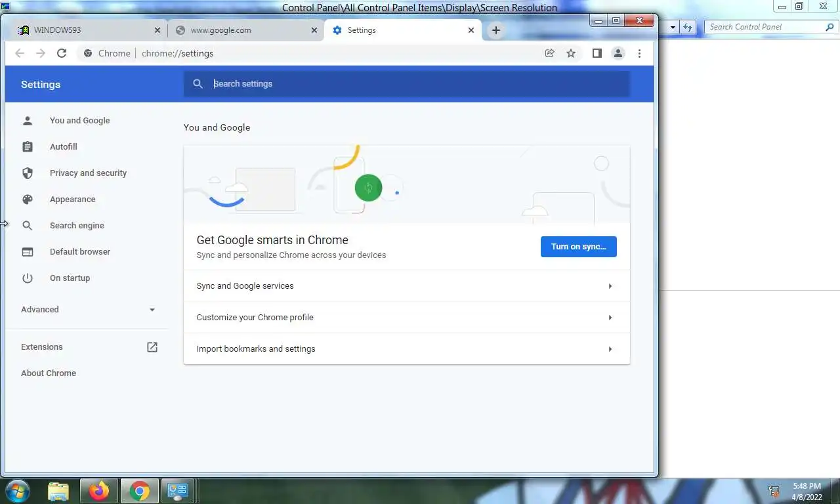
Task: Switch to the www.google.com tab
Action: (246, 30)
